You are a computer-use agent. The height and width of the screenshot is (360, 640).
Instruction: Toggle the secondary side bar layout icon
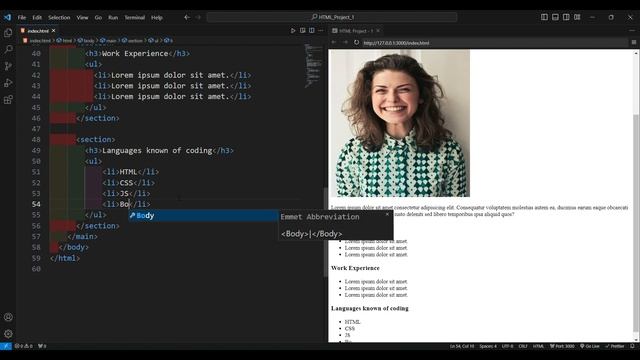pyautogui.click(x=566, y=17)
